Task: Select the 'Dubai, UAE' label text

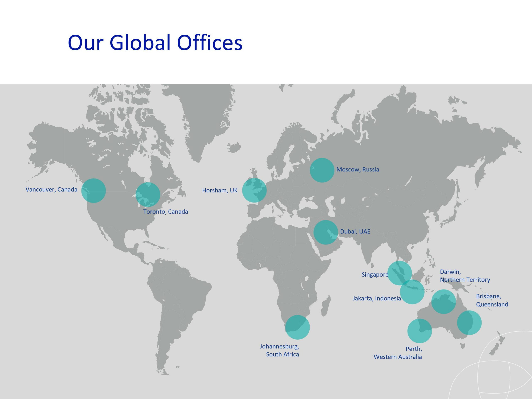Action: pyautogui.click(x=355, y=232)
